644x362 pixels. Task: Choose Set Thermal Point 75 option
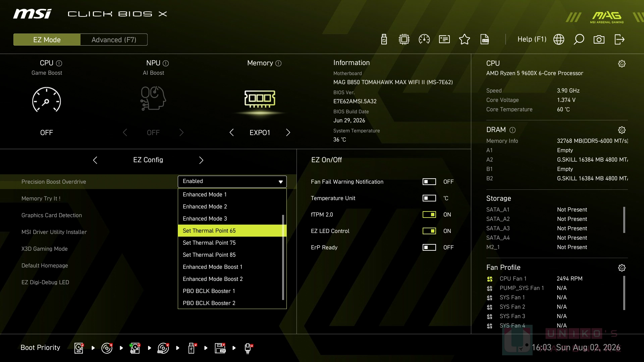pos(230,243)
